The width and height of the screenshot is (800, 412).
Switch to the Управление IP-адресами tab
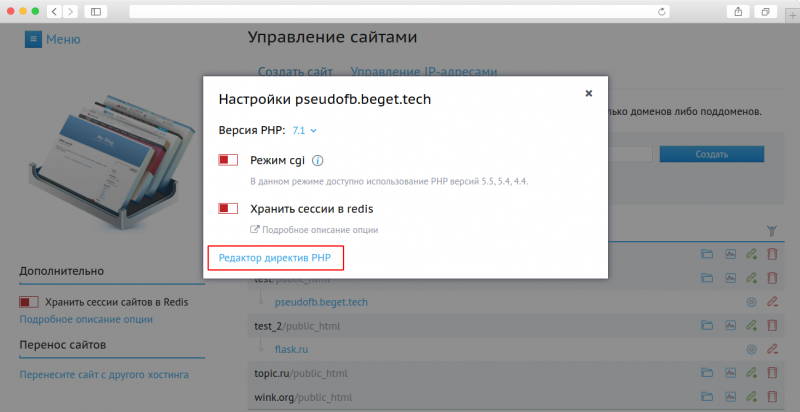click(423, 71)
